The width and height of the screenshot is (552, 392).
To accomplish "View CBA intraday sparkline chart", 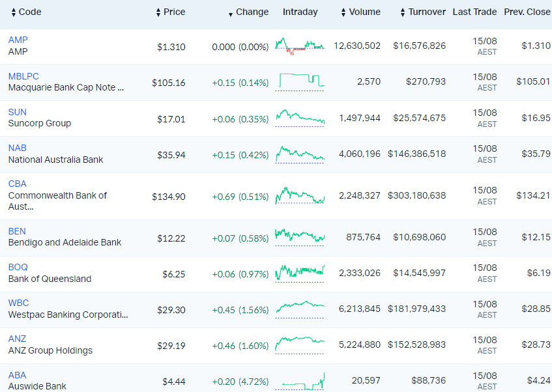I will (x=300, y=195).
